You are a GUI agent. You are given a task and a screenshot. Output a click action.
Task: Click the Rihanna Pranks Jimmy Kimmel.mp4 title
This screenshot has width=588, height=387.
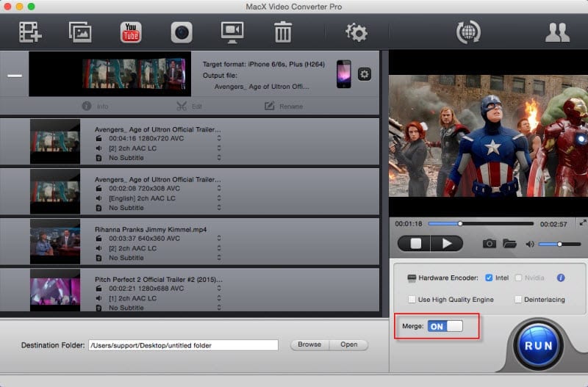pos(151,229)
